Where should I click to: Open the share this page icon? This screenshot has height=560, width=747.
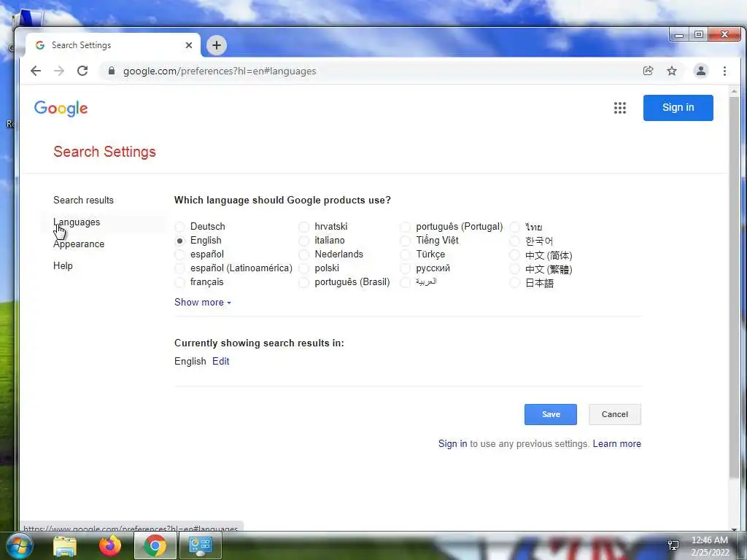[x=648, y=71]
